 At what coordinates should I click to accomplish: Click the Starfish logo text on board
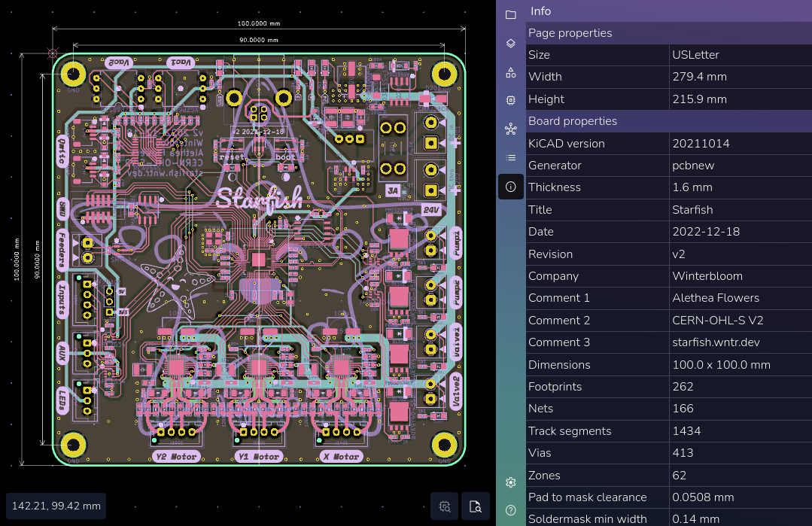pos(259,199)
